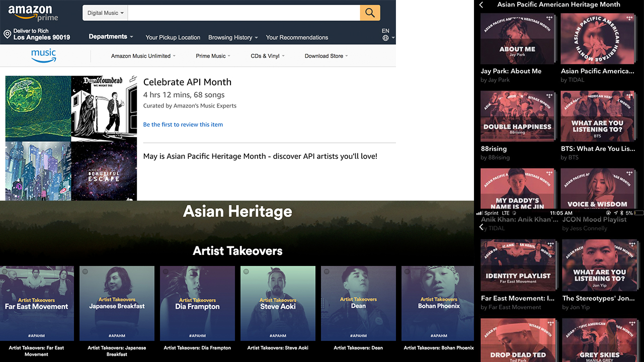Open the BTS What Are You Listening To cover
This screenshot has width=644, height=362.
(x=598, y=116)
